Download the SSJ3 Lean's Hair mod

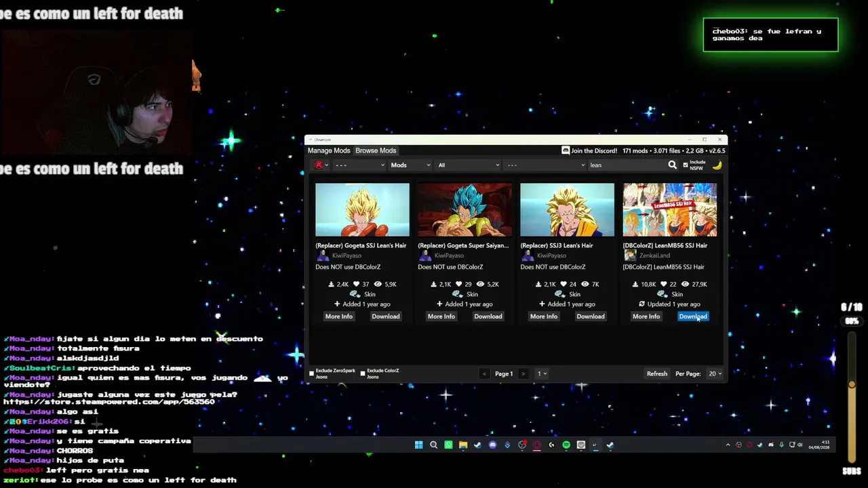click(591, 317)
